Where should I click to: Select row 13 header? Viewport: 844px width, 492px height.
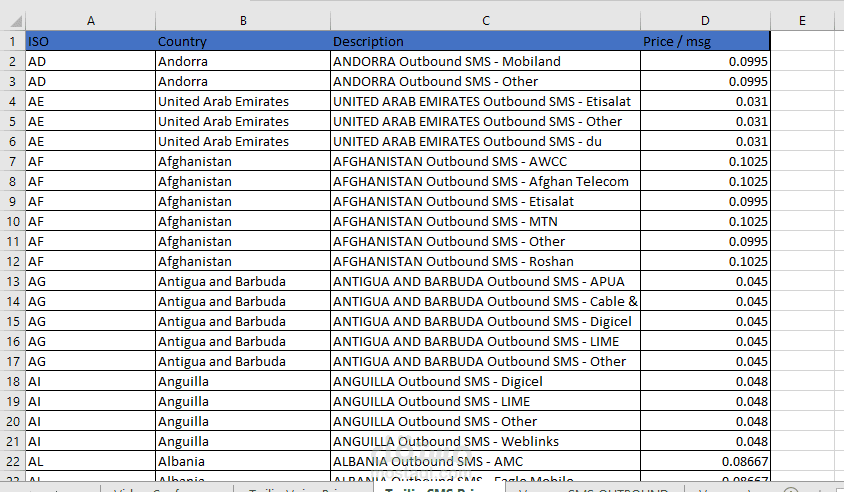click(x=12, y=282)
